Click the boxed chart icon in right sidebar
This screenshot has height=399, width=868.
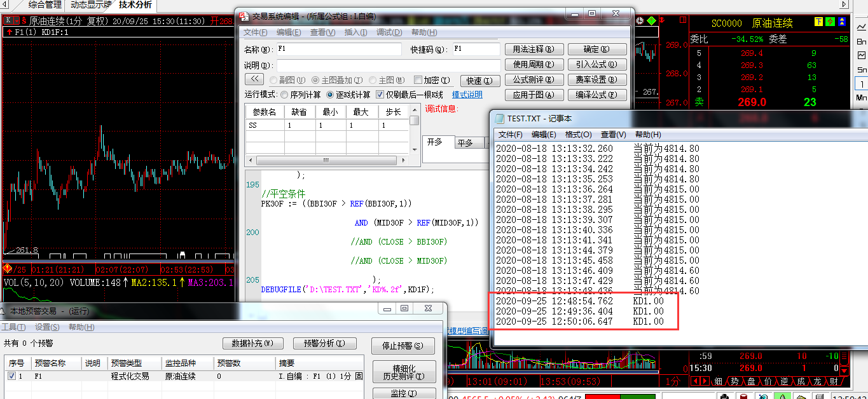[x=862, y=55]
